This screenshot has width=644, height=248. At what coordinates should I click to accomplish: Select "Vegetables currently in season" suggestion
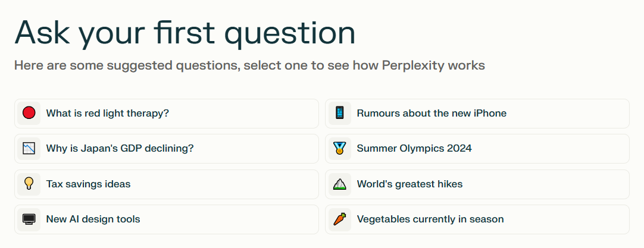pyautogui.click(x=477, y=219)
